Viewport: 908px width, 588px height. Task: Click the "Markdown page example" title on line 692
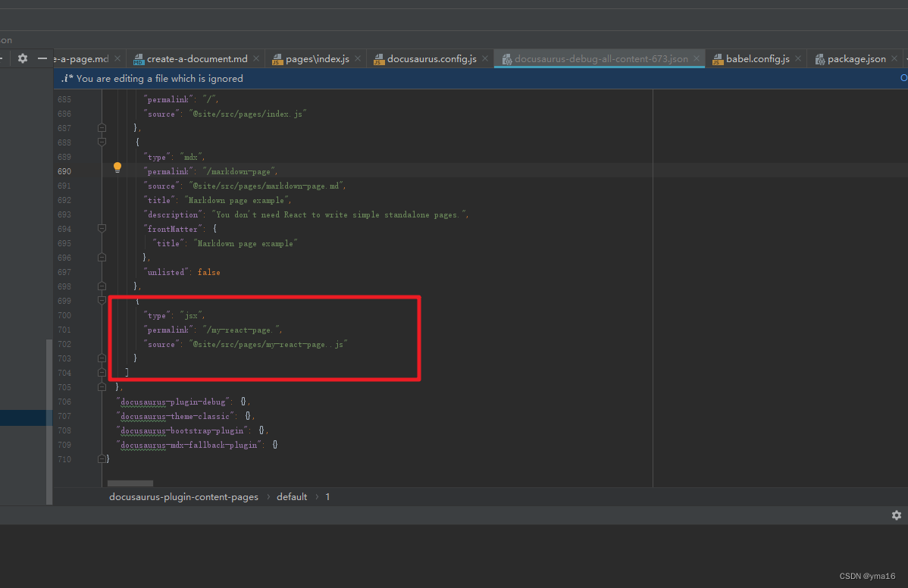point(237,200)
